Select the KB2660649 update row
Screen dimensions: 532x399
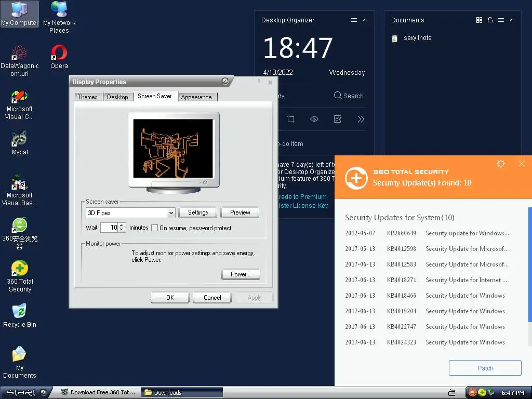coord(427,233)
